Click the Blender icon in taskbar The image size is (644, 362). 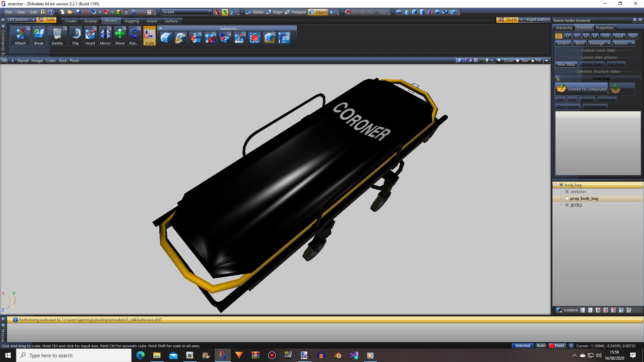[338, 355]
